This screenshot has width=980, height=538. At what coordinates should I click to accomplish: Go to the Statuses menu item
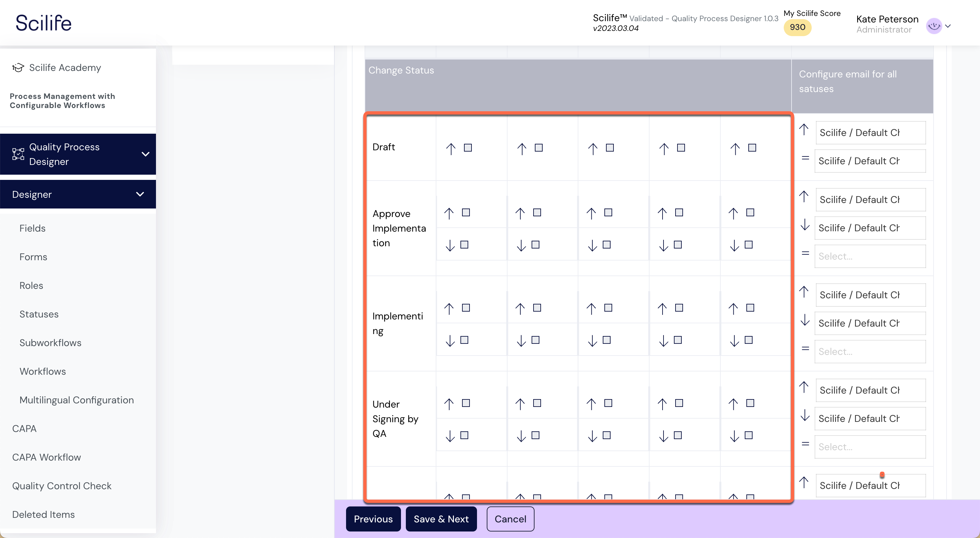coord(39,314)
